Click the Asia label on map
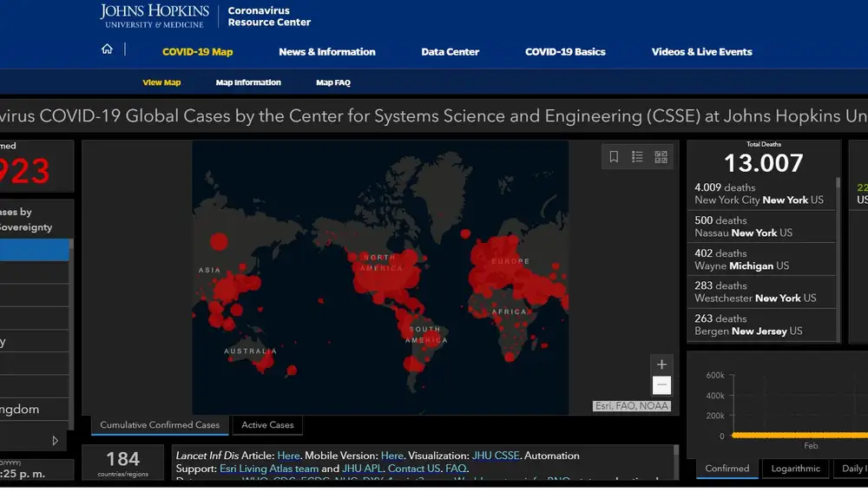This screenshot has width=868, height=492. pos(209,270)
